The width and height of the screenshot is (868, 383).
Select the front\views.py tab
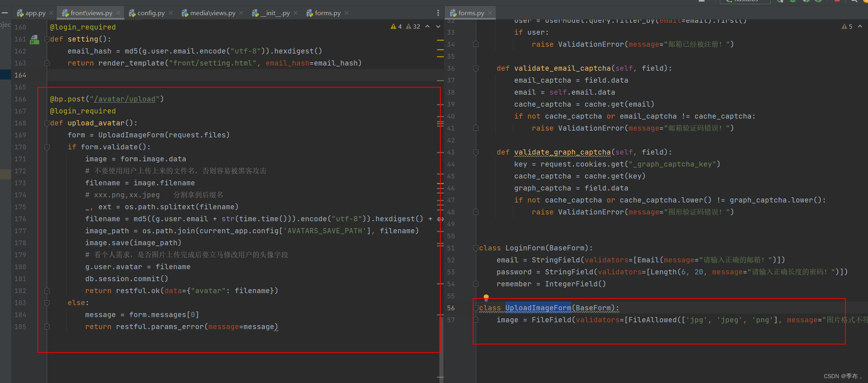tap(88, 13)
